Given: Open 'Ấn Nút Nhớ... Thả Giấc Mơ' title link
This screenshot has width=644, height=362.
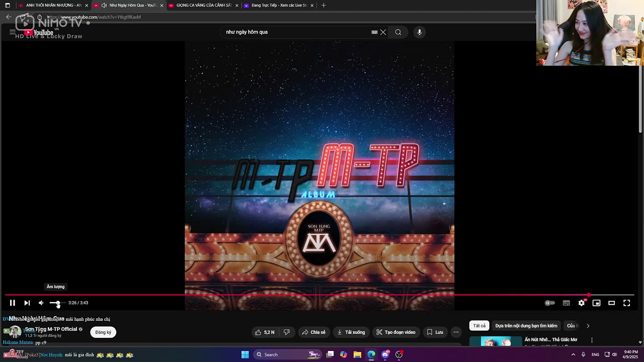Looking at the screenshot, I should (551, 340).
